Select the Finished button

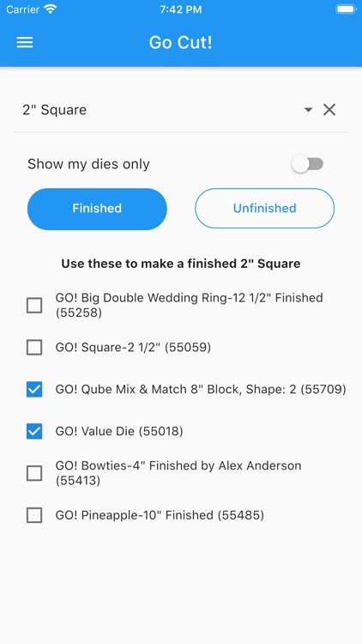coord(97,209)
